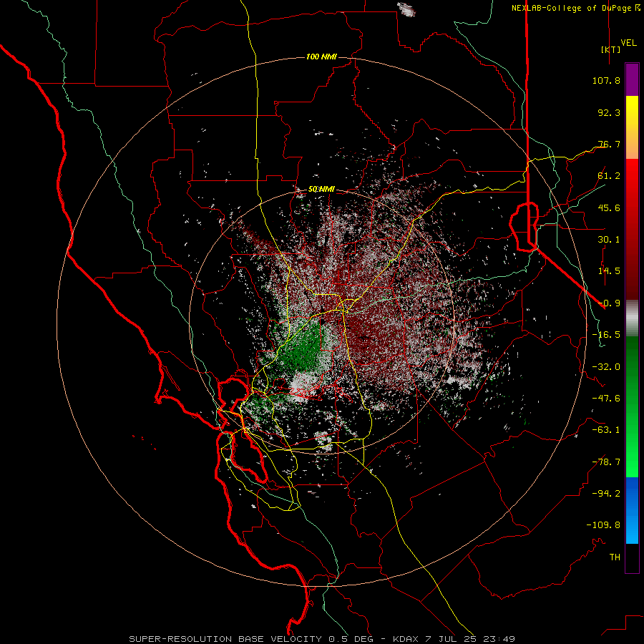Select the 61.2 velocity scale value
Viewport: 644px width, 644px height.
[x=609, y=176]
